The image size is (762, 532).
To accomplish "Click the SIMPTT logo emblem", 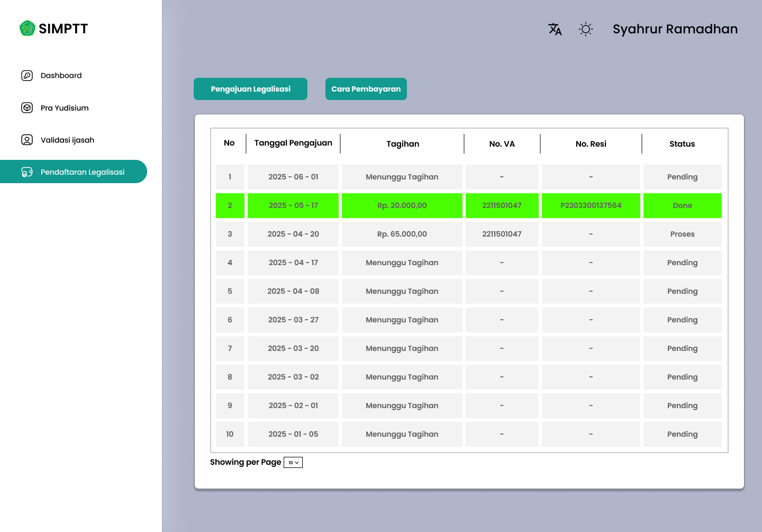I will pyautogui.click(x=28, y=28).
